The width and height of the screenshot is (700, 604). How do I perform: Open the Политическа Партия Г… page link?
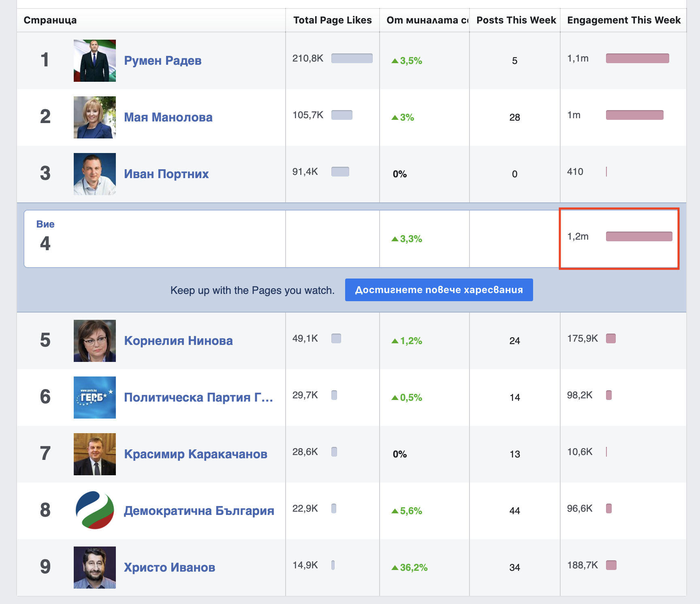[x=198, y=398]
